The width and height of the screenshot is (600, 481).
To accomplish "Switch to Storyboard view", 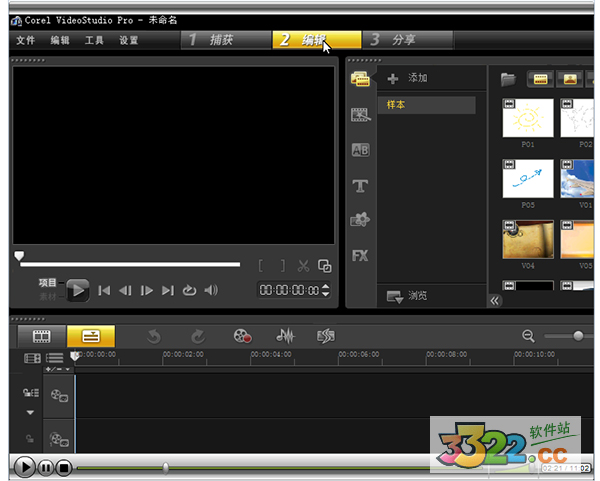I will tap(41, 337).
